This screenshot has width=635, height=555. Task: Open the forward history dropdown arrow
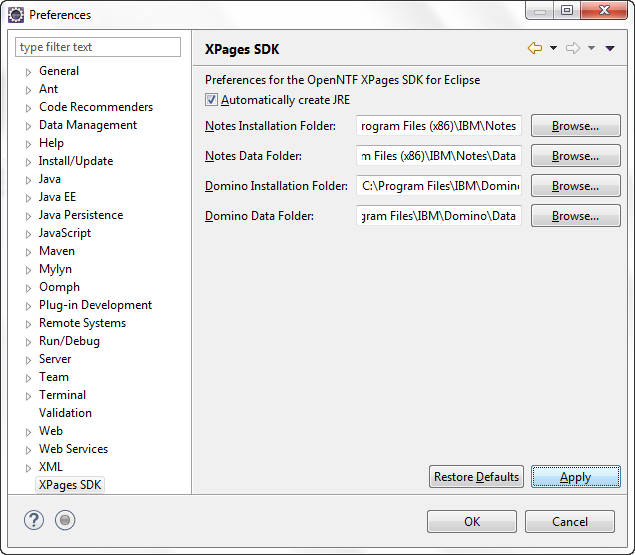point(591,48)
